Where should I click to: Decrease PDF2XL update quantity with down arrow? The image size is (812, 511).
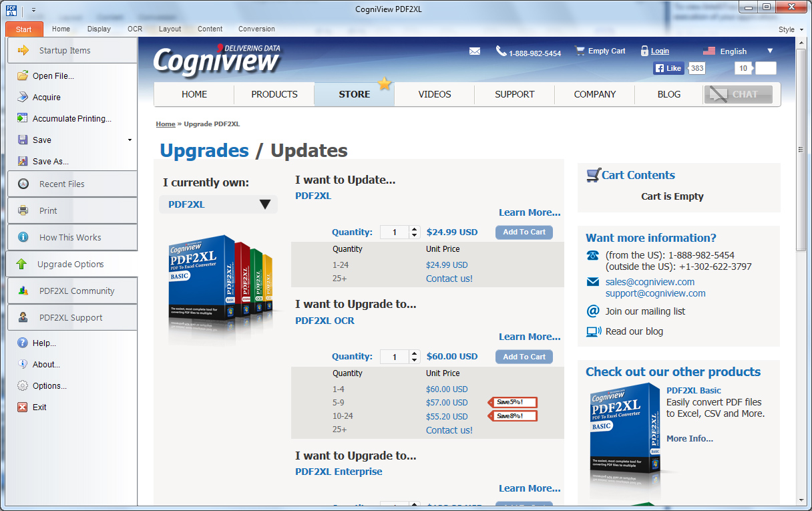tap(414, 235)
